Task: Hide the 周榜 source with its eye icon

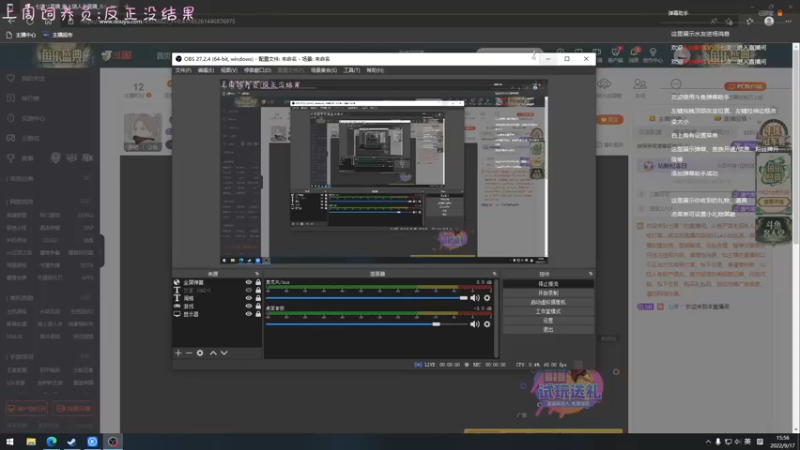Action: (248, 298)
